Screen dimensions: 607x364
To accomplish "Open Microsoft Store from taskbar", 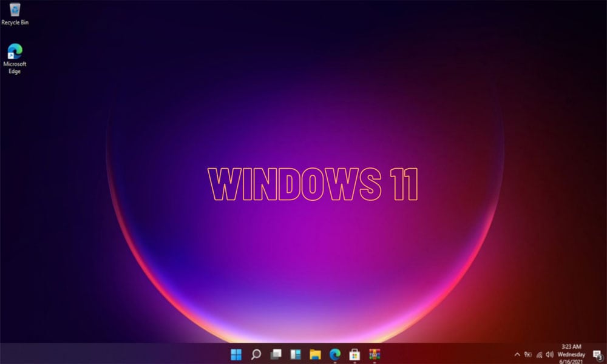I will (354, 354).
